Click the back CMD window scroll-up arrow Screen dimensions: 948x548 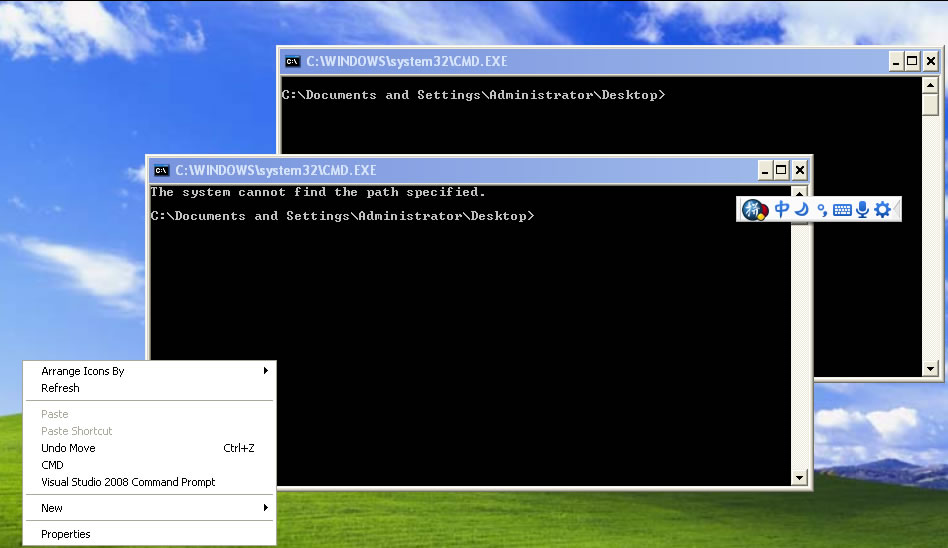pyautogui.click(x=930, y=85)
